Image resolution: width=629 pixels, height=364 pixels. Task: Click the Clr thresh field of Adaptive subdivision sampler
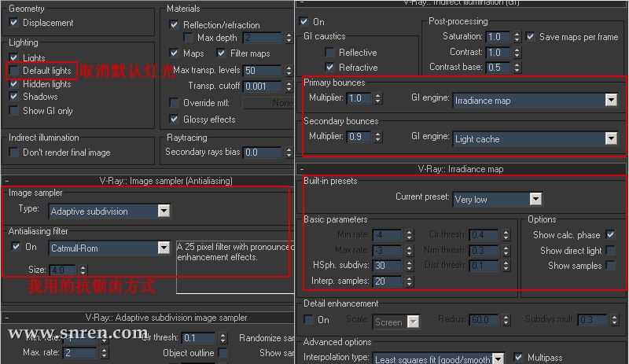[x=199, y=338]
